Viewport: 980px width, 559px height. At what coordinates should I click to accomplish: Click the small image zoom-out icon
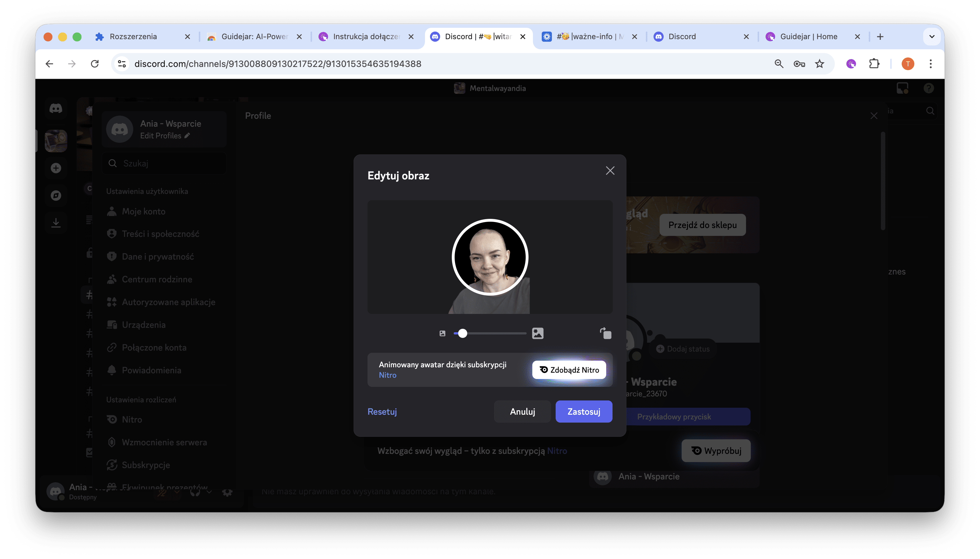point(442,333)
